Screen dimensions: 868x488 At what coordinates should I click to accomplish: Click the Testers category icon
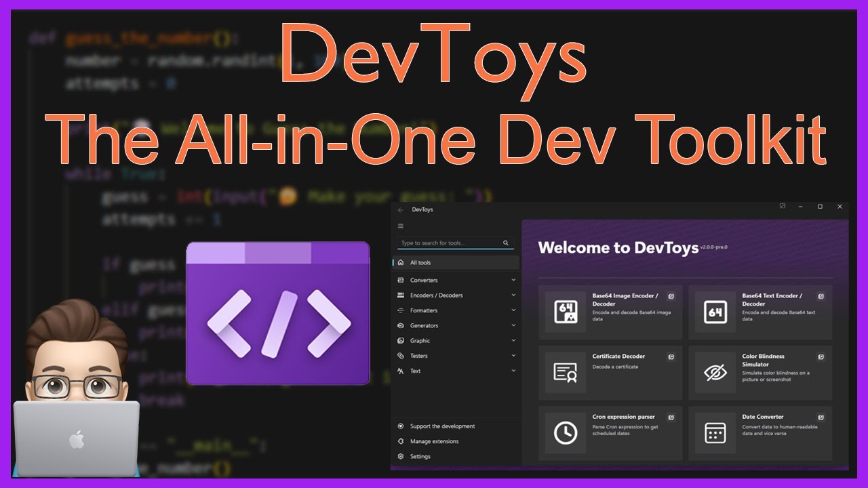coord(401,356)
